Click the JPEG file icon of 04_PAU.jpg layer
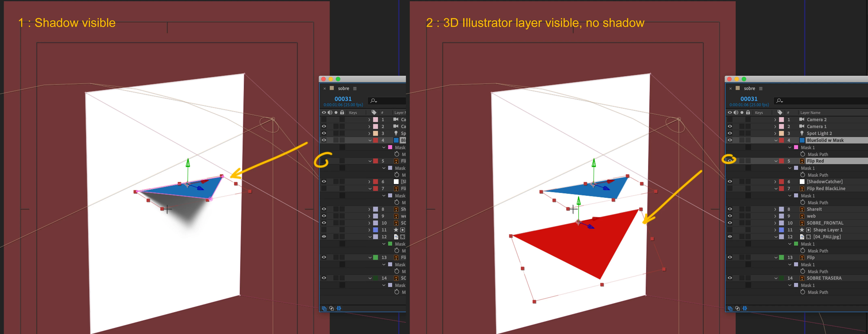Image resolution: width=868 pixels, height=334 pixels. click(802, 237)
